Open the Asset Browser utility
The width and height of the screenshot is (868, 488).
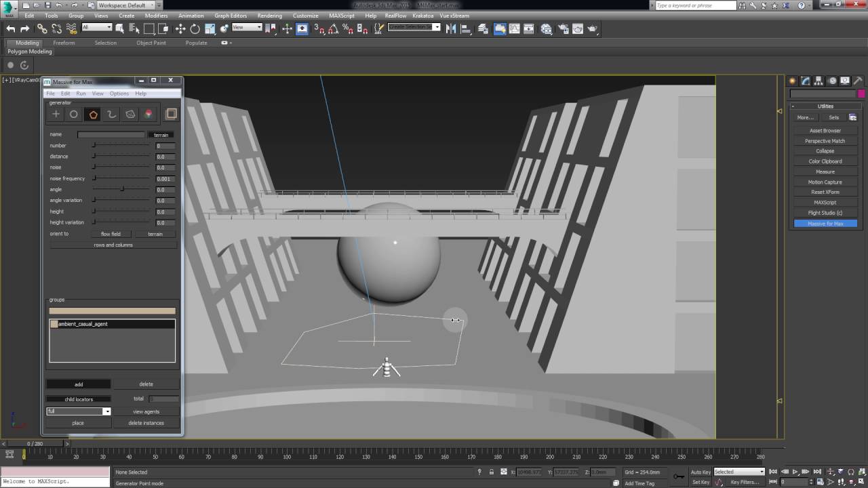(x=825, y=131)
